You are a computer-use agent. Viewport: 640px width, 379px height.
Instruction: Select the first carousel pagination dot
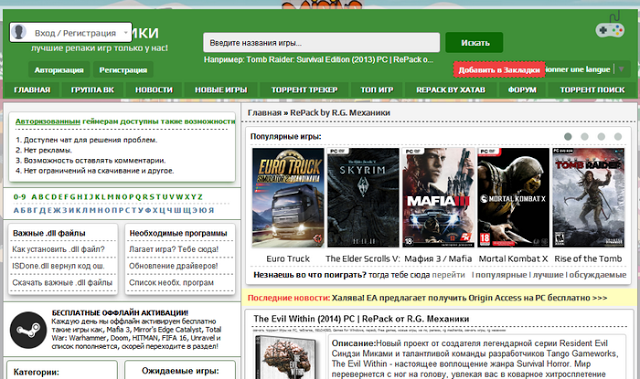[x=568, y=137]
